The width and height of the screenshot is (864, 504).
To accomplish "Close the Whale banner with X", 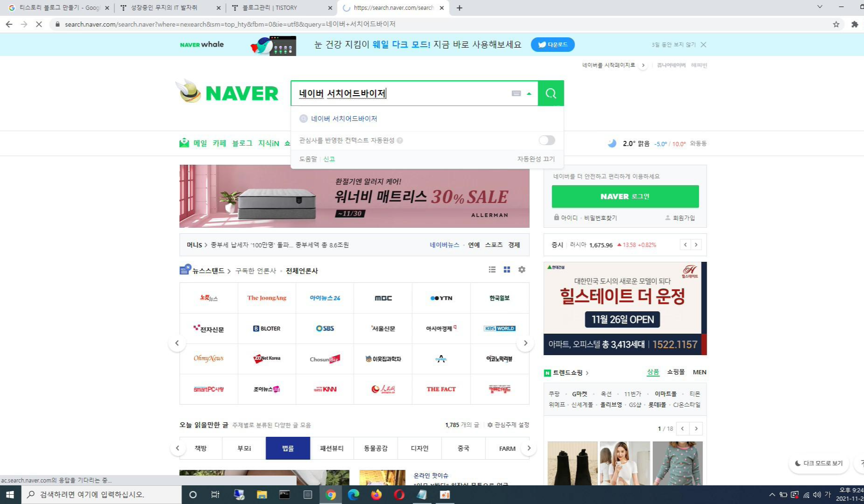I will 703,45.
